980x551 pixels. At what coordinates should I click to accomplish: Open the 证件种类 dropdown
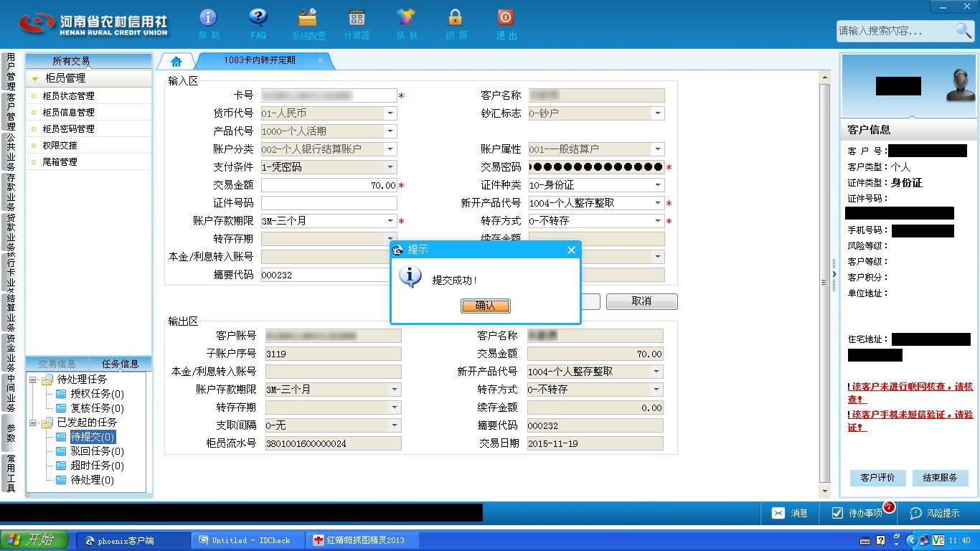pos(658,185)
